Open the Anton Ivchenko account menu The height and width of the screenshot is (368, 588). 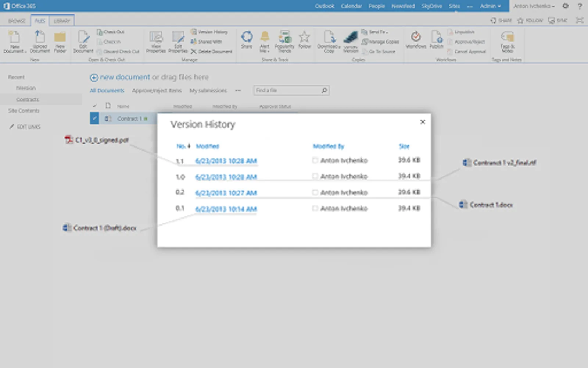coord(534,6)
